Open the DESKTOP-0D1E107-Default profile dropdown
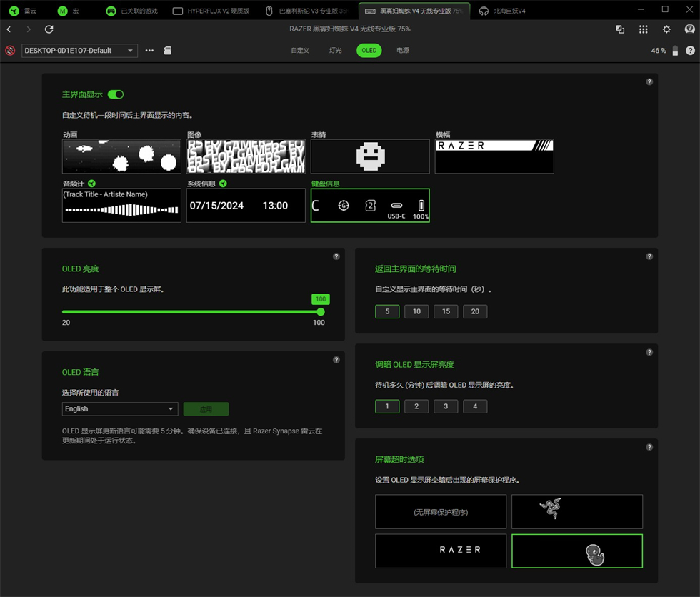The height and width of the screenshot is (597, 700). click(x=79, y=51)
